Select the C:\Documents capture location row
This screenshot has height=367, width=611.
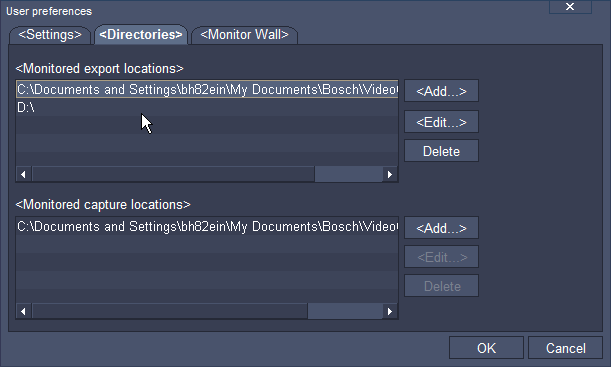coord(207,226)
